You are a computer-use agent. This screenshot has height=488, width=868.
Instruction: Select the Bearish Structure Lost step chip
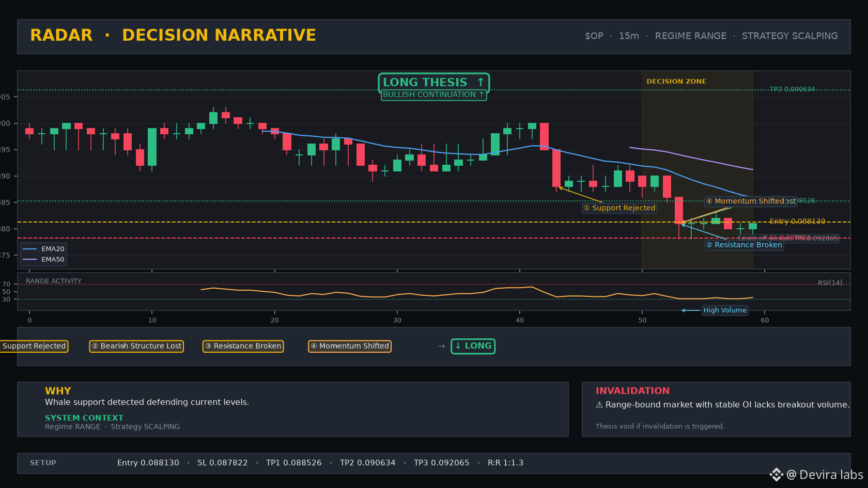tap(136, 346)
